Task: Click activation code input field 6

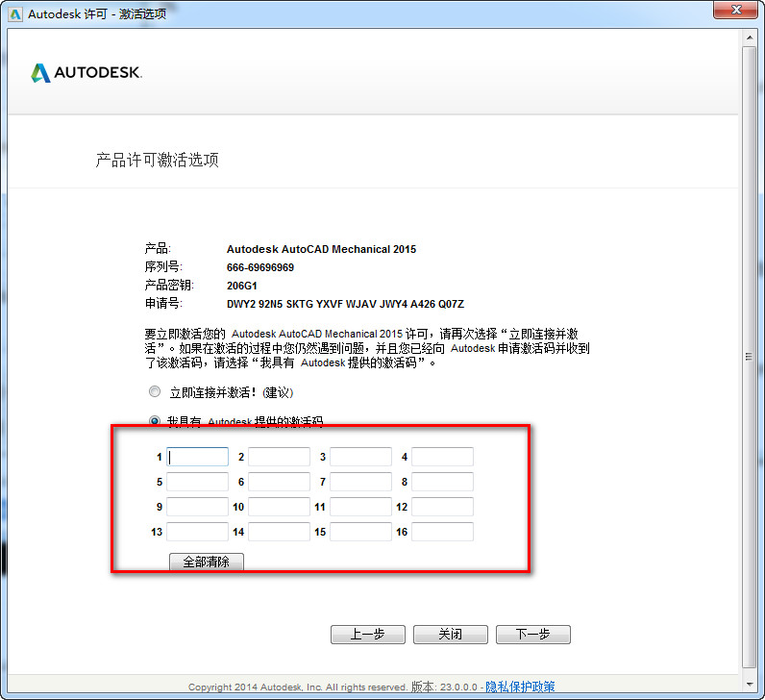Action: 279,482
